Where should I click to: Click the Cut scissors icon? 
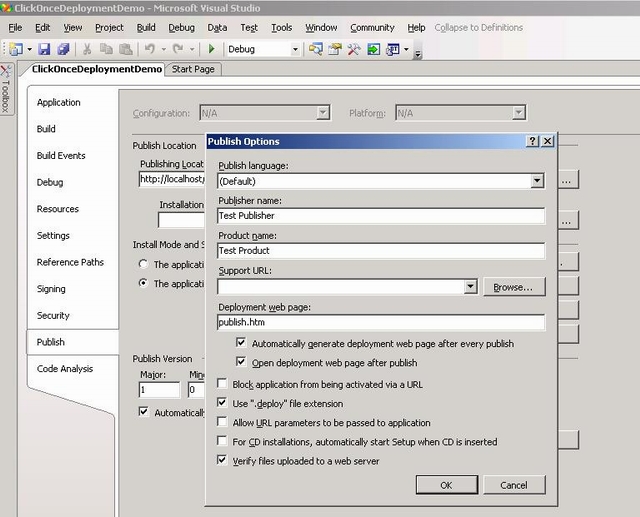[x=87, y=49]
